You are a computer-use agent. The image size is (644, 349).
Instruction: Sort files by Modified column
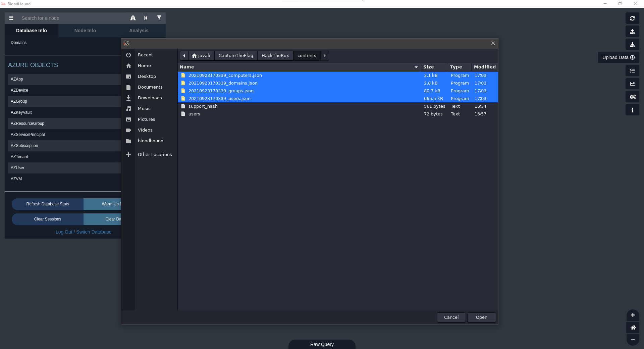485,67
